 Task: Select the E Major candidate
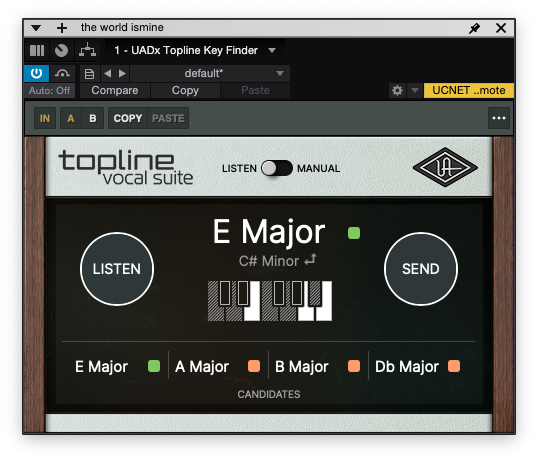tap(101, 367)
